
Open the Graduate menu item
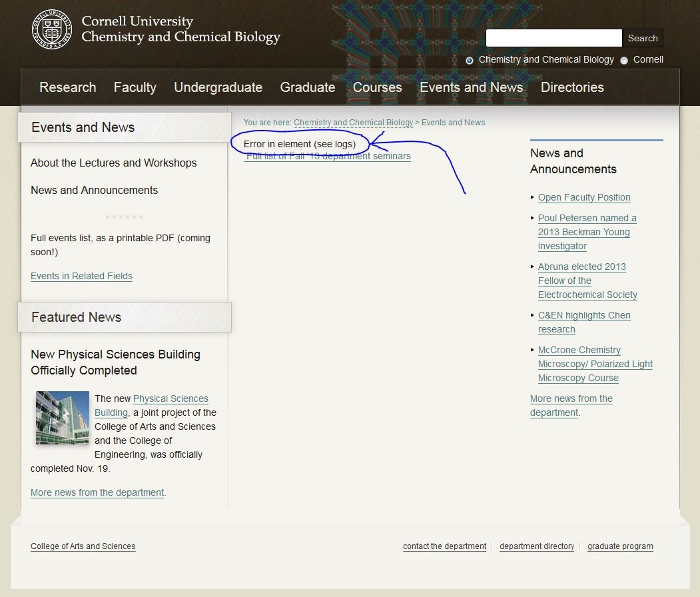click(x=308, y=87)
